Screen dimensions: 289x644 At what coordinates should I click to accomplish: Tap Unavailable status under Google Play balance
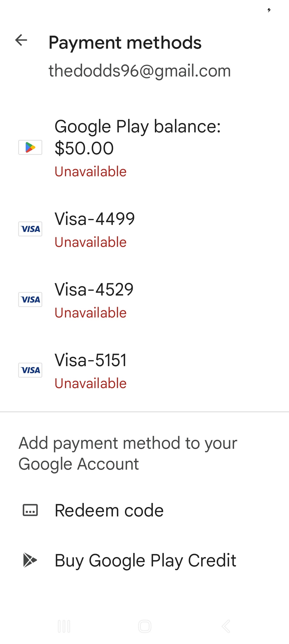coord(90,172)
